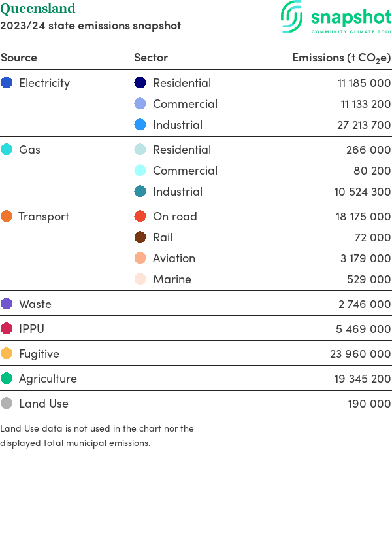Click Electricity Industrial emissions value 27 213 700
Viewport: 392px width, 556px height.
coord(364,125)
